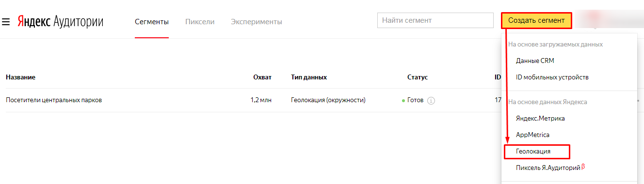Screen dimensions: 644x184
Task: Switch to the Пиксели tab
Action: [200, 21]
